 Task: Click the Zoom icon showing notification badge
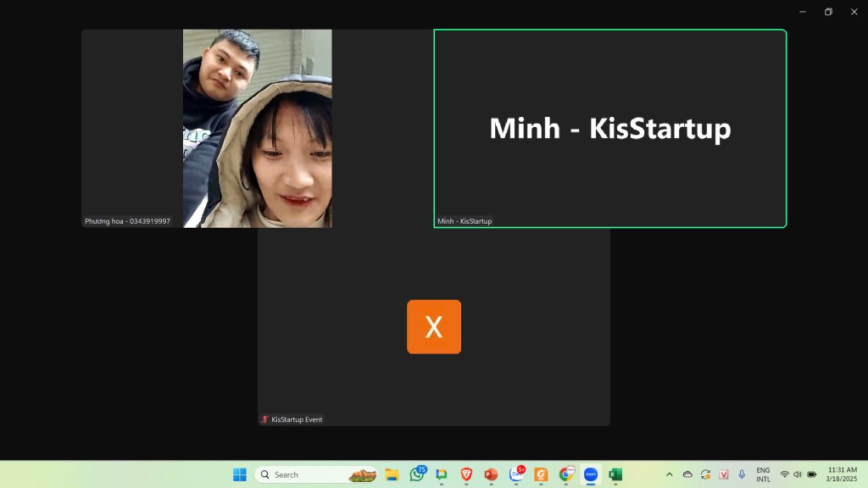(515, 474)
